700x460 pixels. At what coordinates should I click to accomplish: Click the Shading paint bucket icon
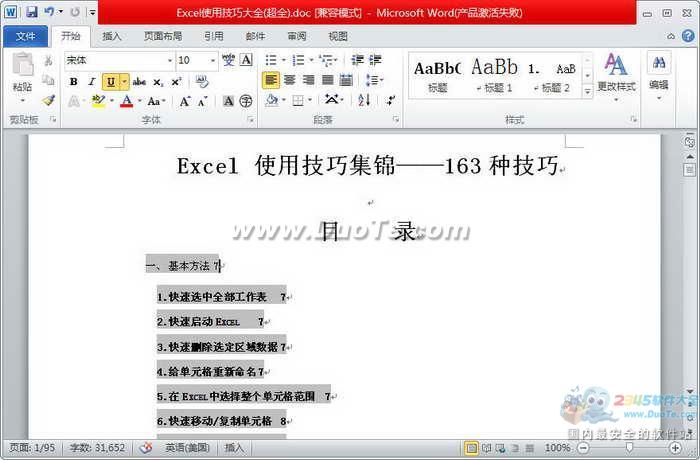pos(271,100)
